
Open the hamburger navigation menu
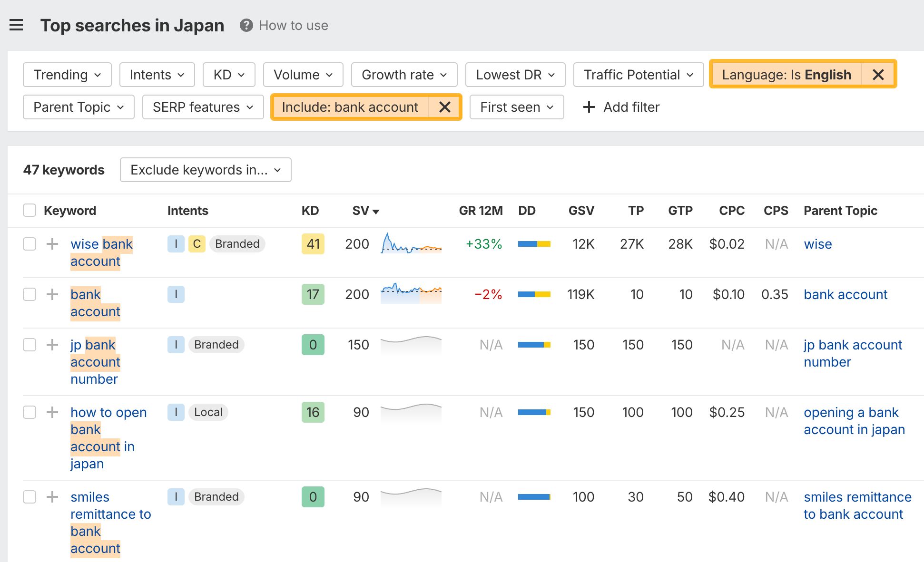[16, 25]
